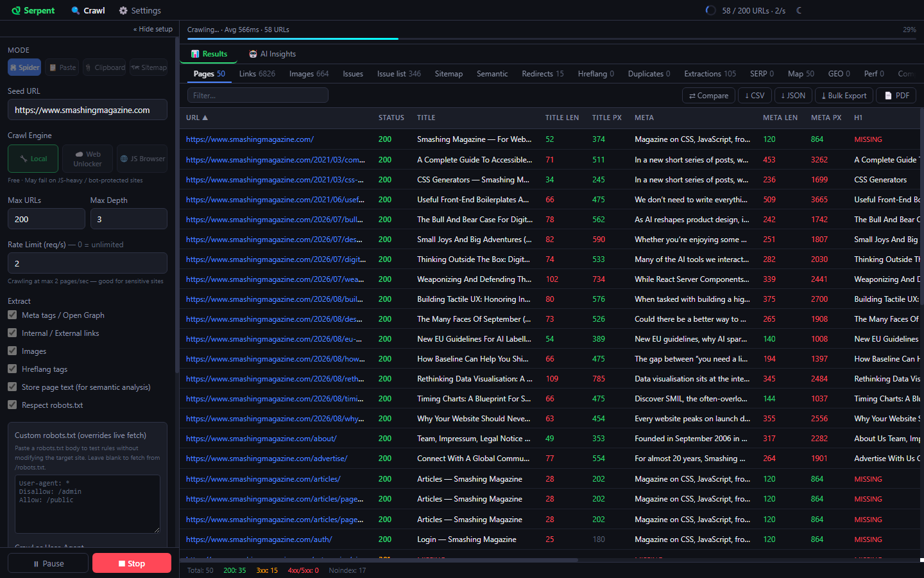Toggle dark mode moon icon
Screen dimensions: 924x578
pos(799,10)
